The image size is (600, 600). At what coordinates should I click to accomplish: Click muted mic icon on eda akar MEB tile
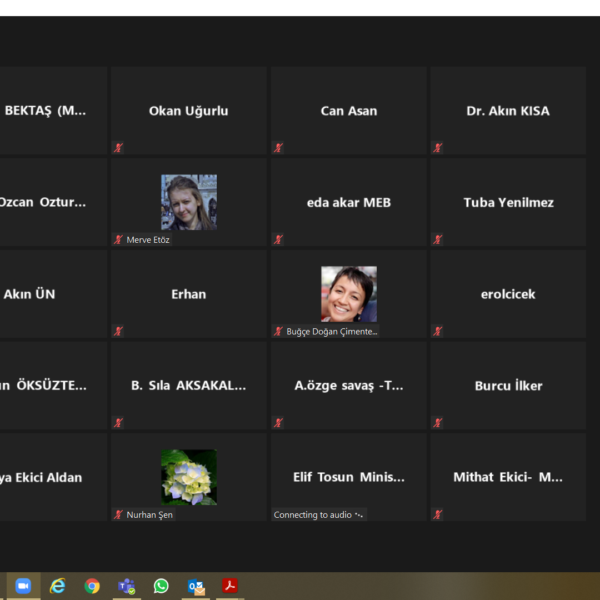click(278, 240)
